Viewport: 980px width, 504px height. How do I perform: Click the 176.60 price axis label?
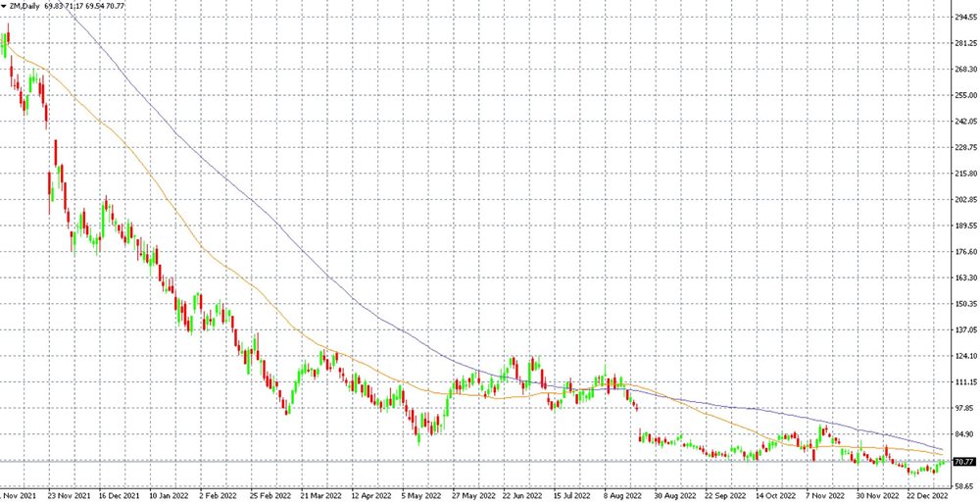coord(964,251)
